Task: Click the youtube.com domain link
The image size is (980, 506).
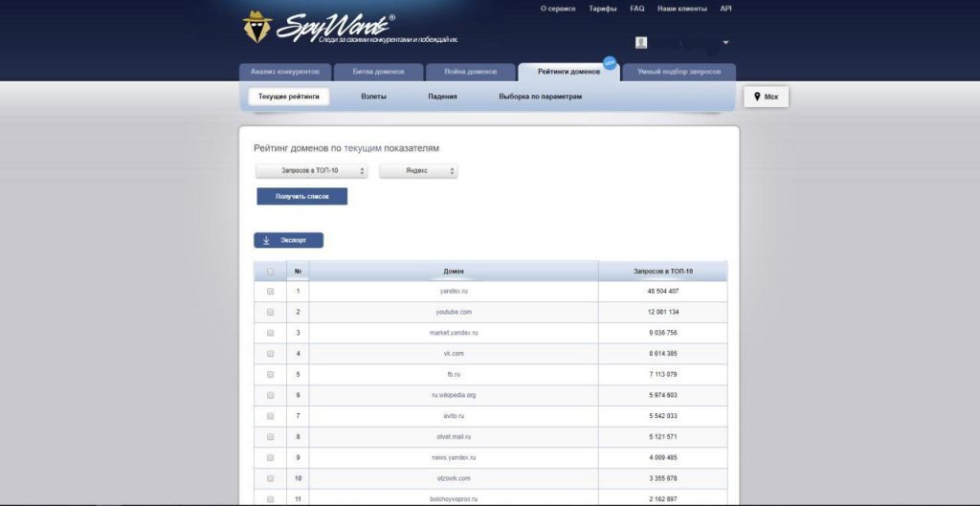Action: 453,312
